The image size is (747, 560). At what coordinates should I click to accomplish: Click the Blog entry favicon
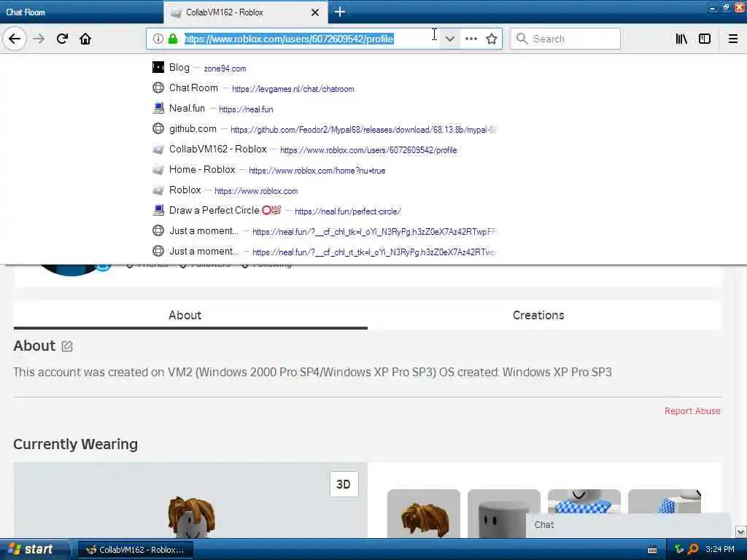158,67
